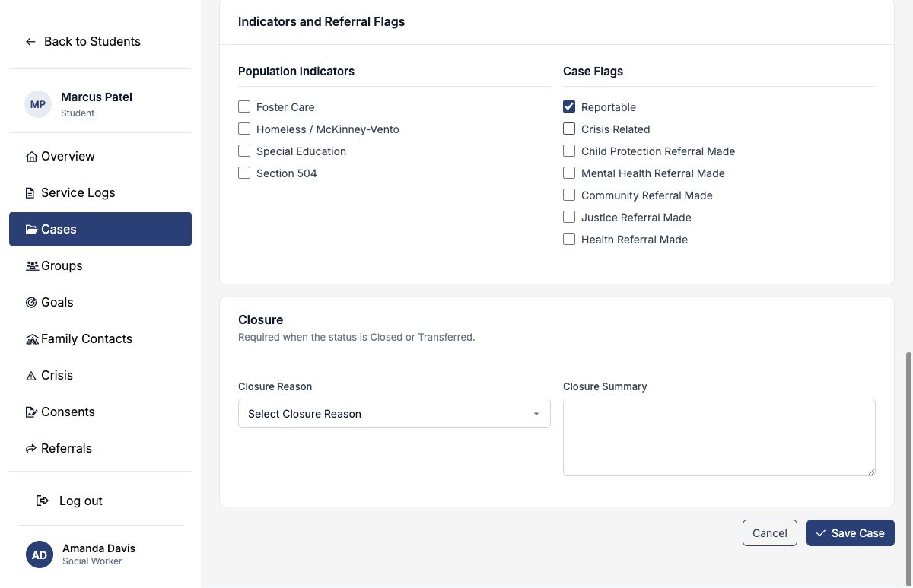Click the Cases folder icon
Screen dimensions: 913x588
click(31, 230)
